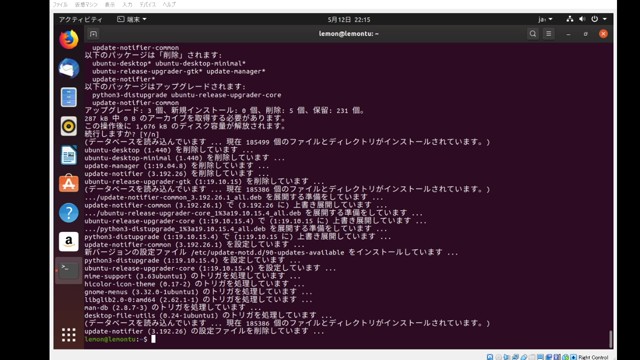Open the 入力 menu in VirtualBox
The height and width of the screenshot is (360, 640).
point(127,4)
